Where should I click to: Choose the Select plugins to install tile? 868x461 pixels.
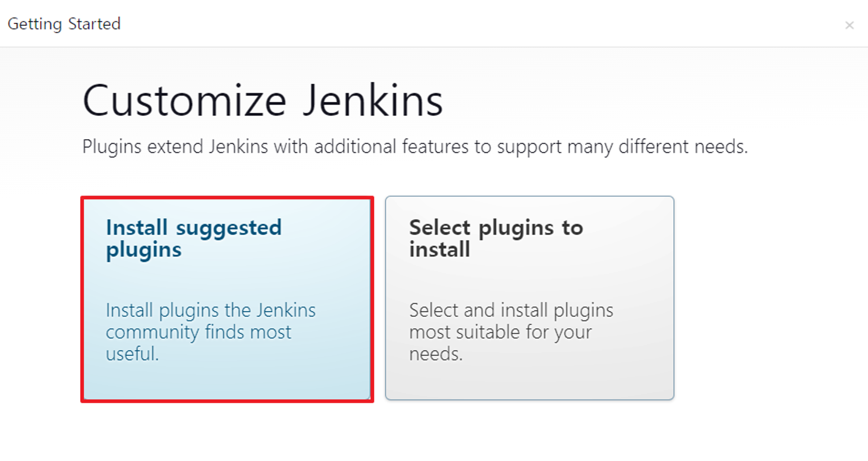530,298
